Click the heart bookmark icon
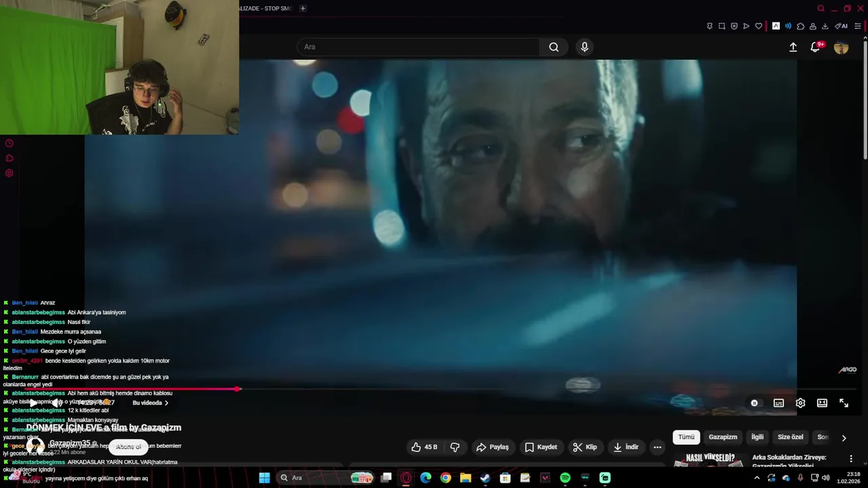This screenshot has width=868, height=488. click(x=758, y=26)
